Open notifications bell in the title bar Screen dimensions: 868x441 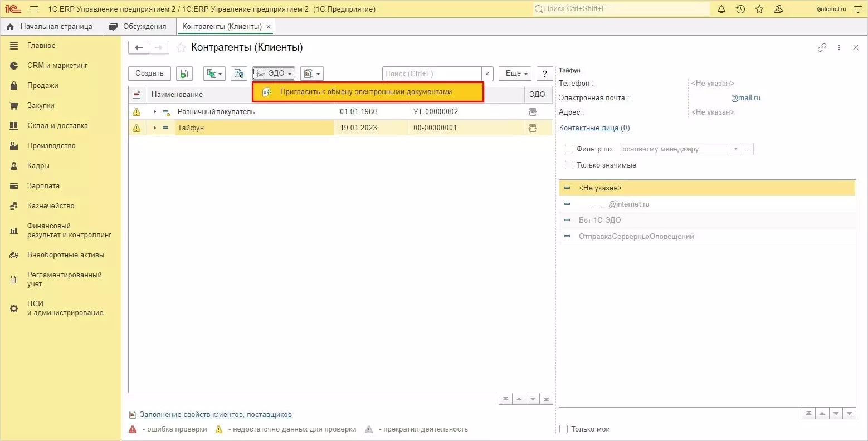721,9
